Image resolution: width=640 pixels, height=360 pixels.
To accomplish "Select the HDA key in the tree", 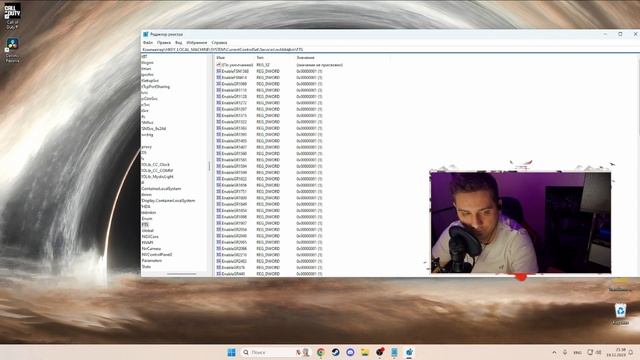I will tap(146, 207).
